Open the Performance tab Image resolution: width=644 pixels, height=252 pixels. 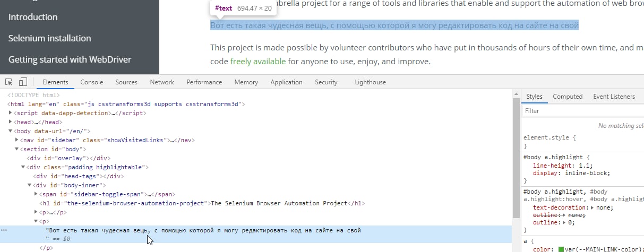point(204,82)
